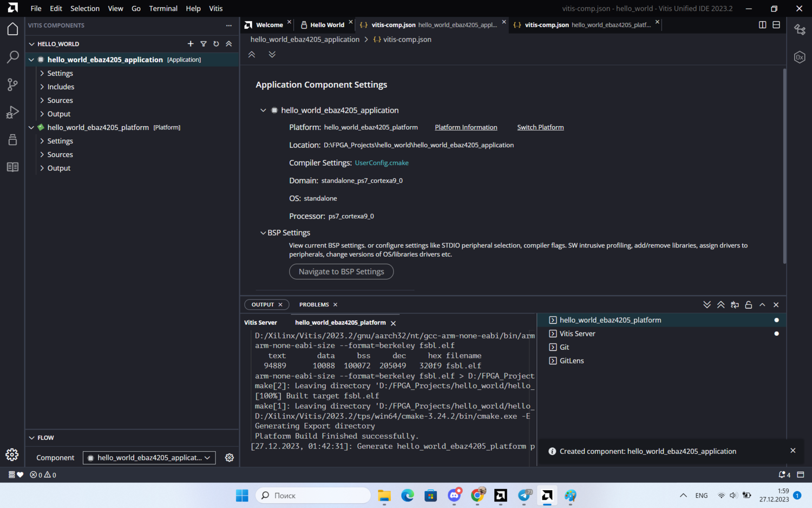Click the Windows taskbar search box
The height and width of the screenshot is (508, 812).
313,495
